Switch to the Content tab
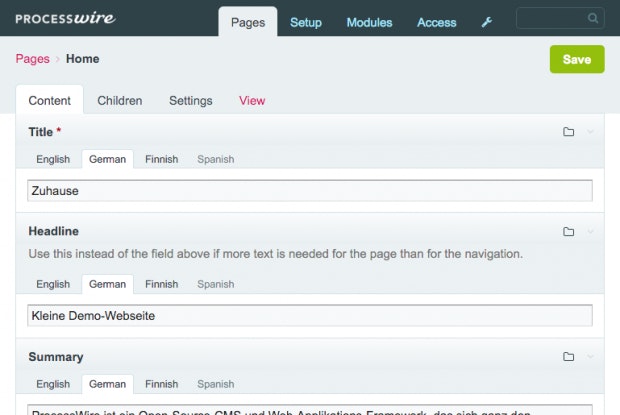620x415 pixels. click(49, 100)
